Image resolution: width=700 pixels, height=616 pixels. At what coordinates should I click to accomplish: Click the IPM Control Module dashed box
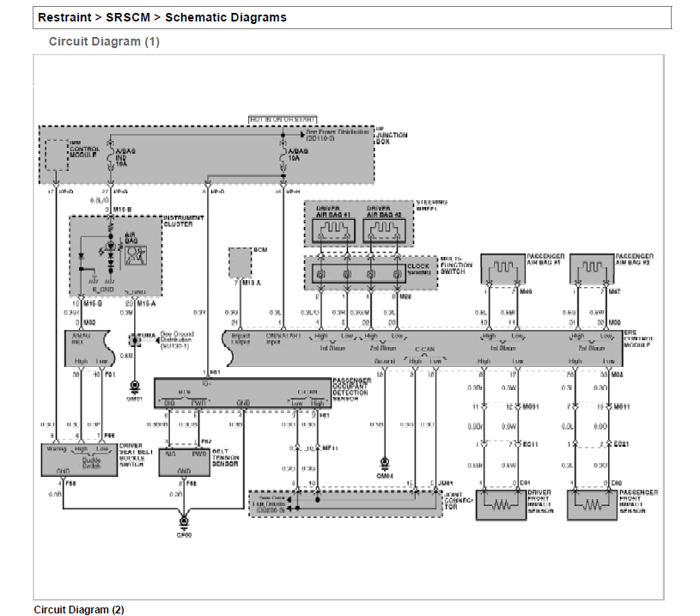(x=57, y=155)
